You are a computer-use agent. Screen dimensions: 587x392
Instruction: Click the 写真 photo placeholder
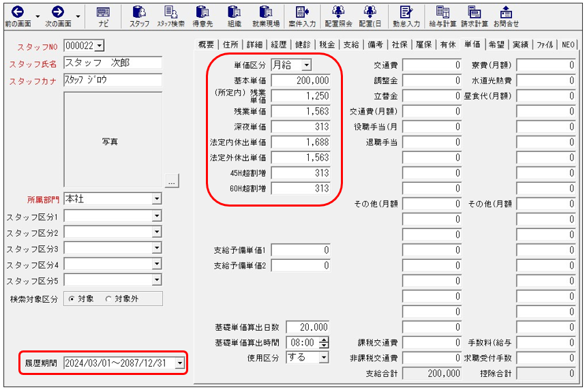(x=112, y=140)
